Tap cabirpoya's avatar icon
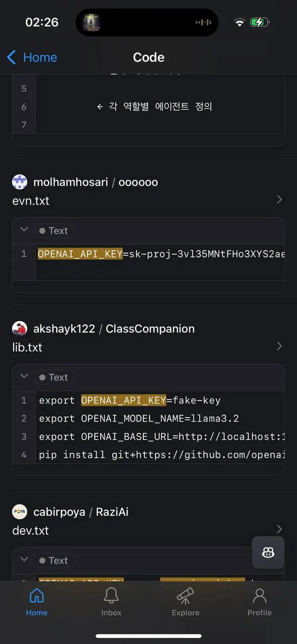 point(20,512)
